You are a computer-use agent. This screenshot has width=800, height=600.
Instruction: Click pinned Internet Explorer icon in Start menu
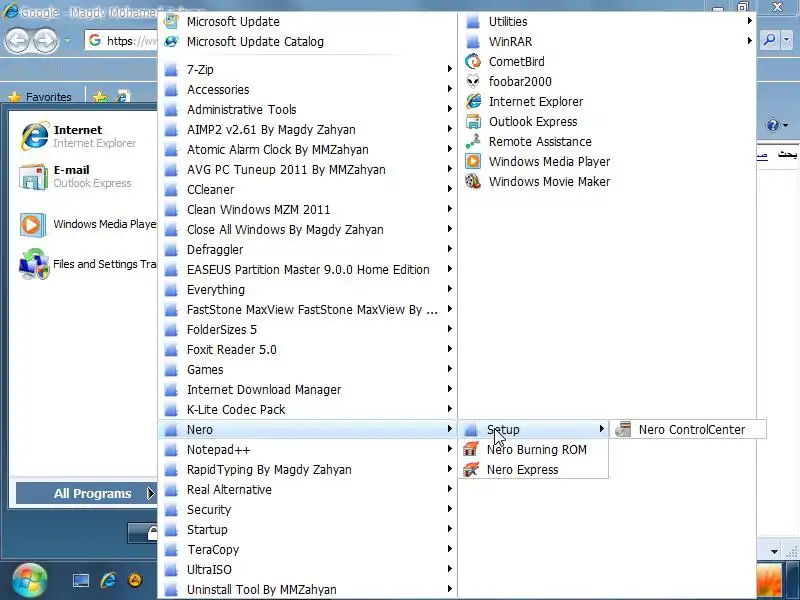click(35, 136)
